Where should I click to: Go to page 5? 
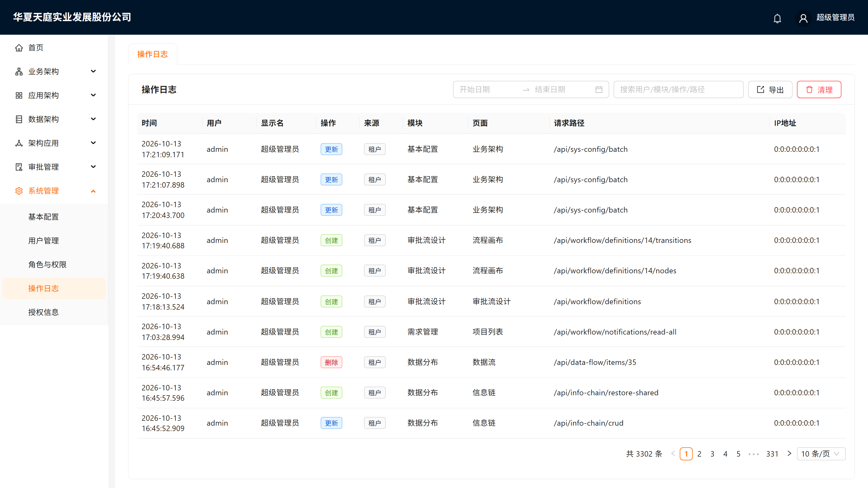tap(738, 454)
